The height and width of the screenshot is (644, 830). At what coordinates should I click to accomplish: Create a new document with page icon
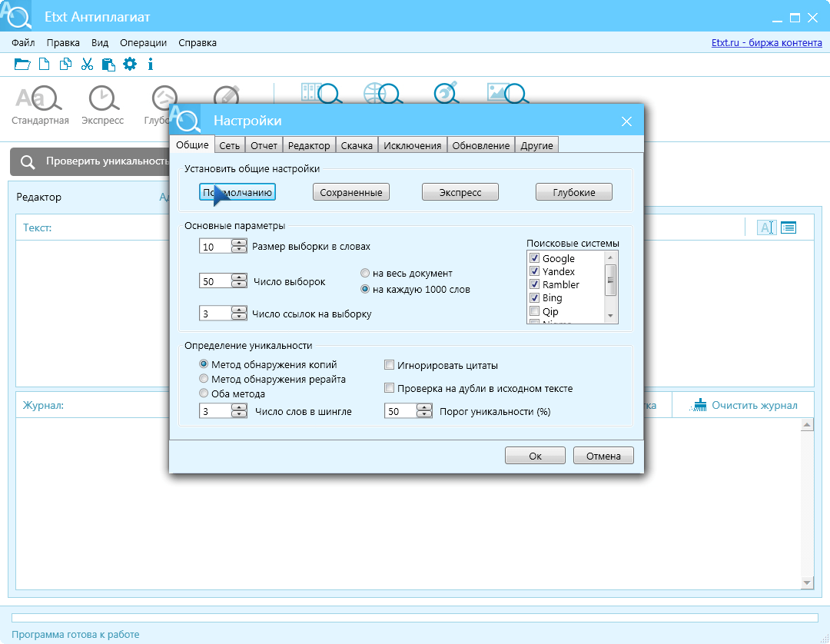pyautogui.click(x=45, y=65)
